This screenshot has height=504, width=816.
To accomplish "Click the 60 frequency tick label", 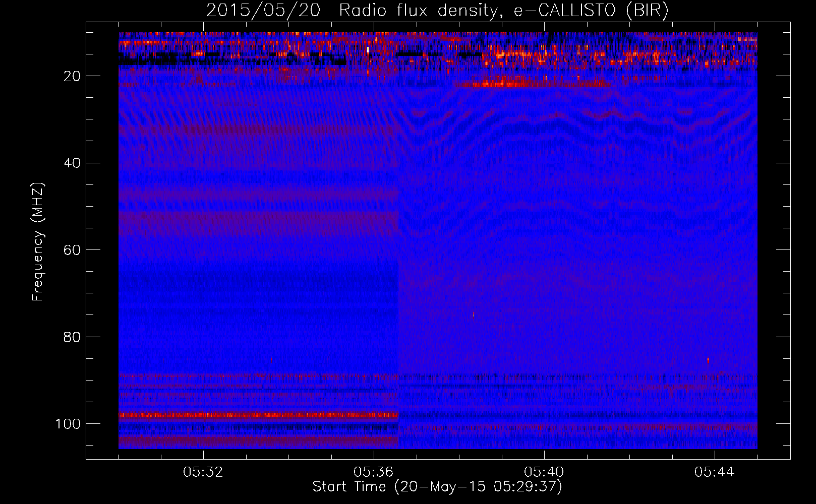I will pyautogui.click(x=73, y=250).
